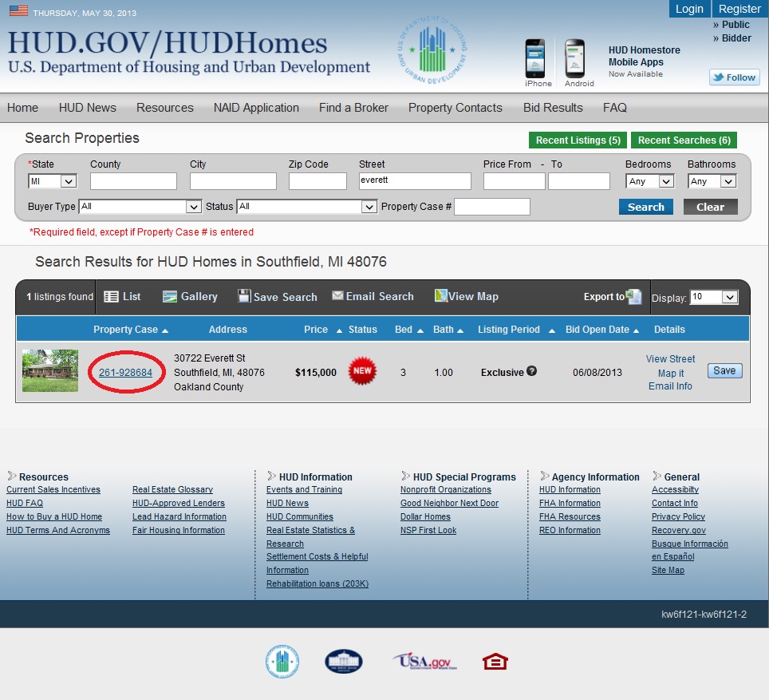The width and height of the screenshot is (769, 700).
Task: Open Privacy Policy footer link
Action: pyautogui.click(x=678, y=517)
